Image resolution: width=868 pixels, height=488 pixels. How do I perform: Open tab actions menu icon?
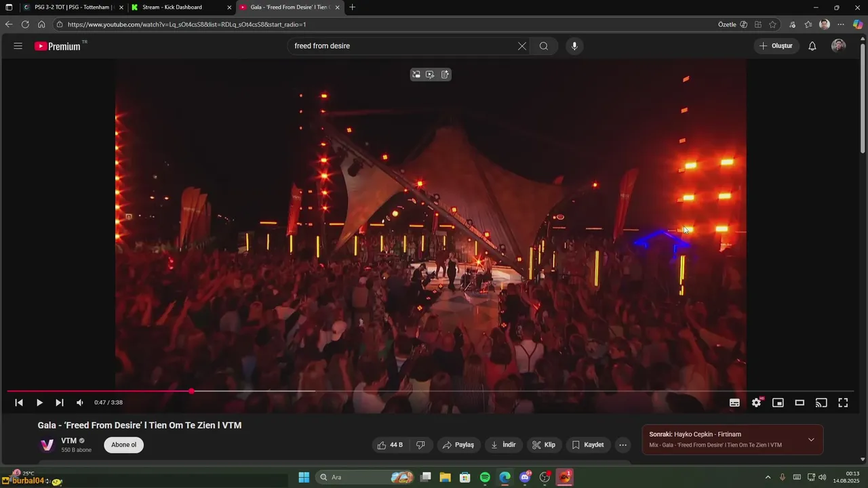pyautogui.click(x=9, y=7)
